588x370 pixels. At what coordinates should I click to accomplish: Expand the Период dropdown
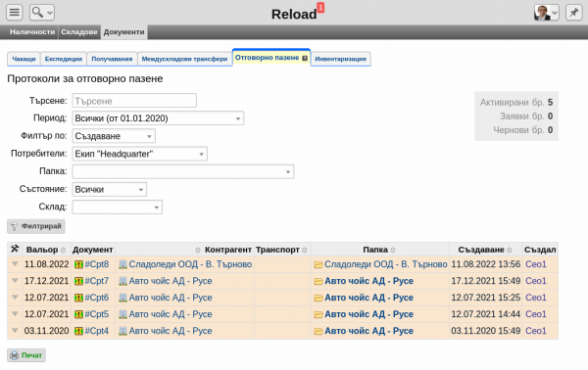158,118
